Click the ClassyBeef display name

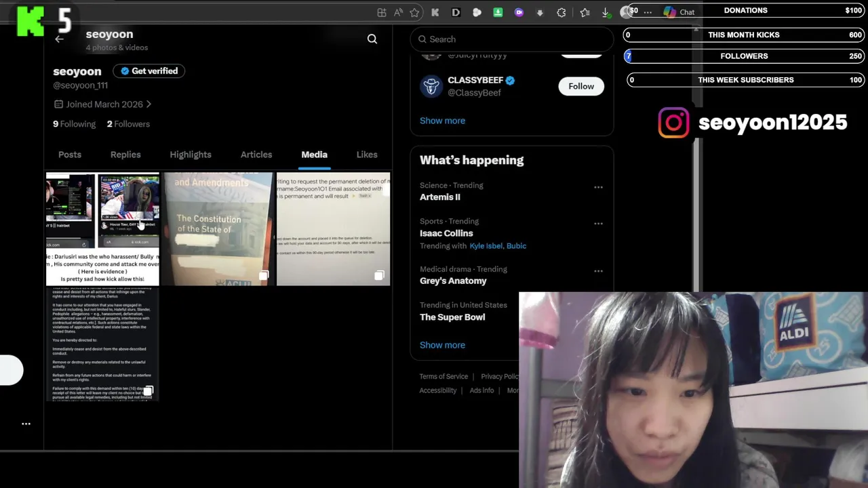pos(475,80)
